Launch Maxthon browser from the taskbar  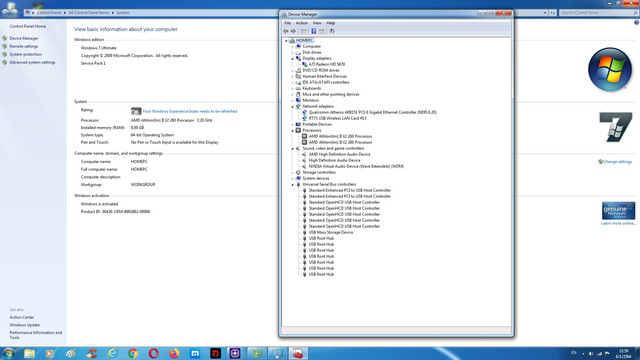195,353
